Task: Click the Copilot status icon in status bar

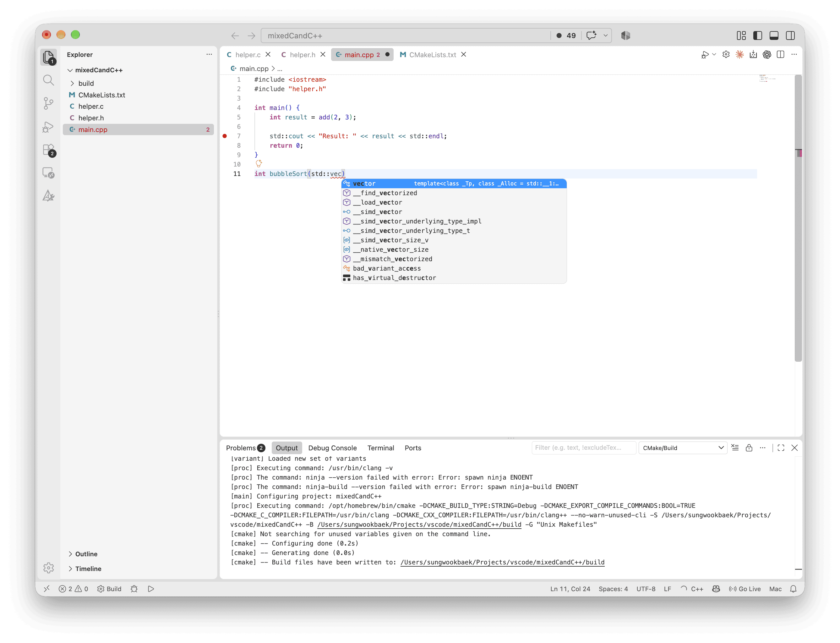Action: [x=716, y=589]
